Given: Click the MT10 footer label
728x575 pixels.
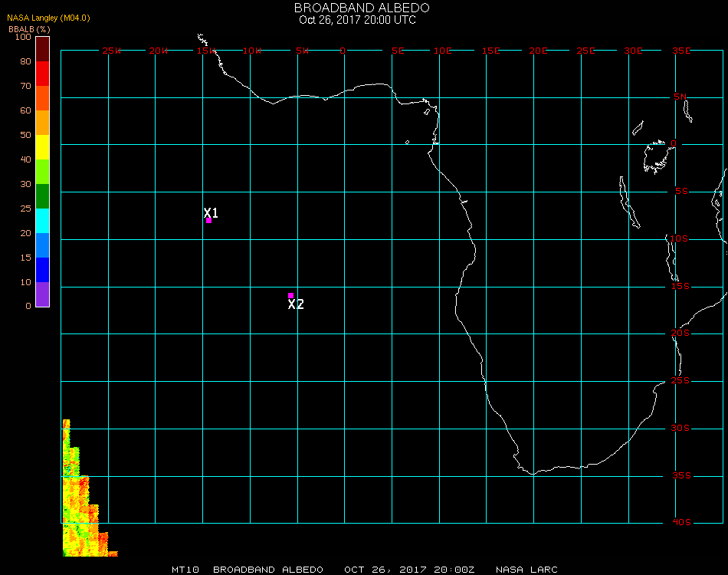Looking at the screenshot, I should coord(186,570).
